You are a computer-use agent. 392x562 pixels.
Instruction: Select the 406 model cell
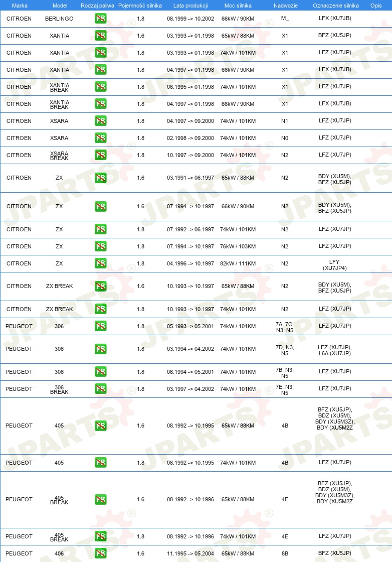click(x=59, y=554)
